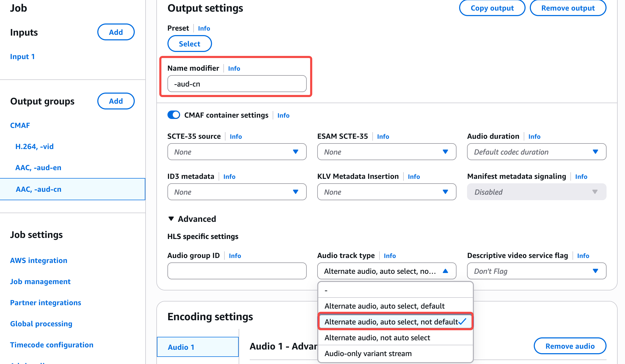Image resolution: width=625 pixels, height=364 pixels.
Task: Click the Preset Select button
Action: [190, 44]
